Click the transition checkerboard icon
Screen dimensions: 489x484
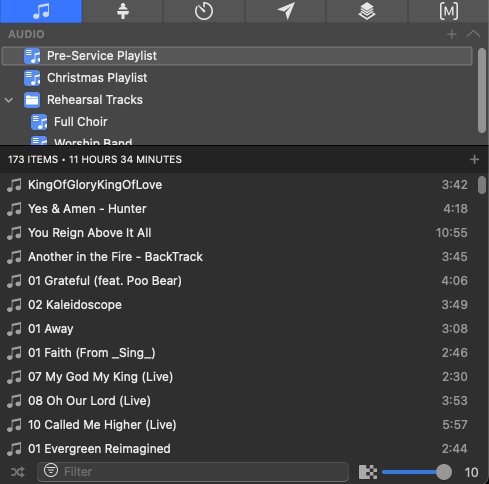(368, 472)
